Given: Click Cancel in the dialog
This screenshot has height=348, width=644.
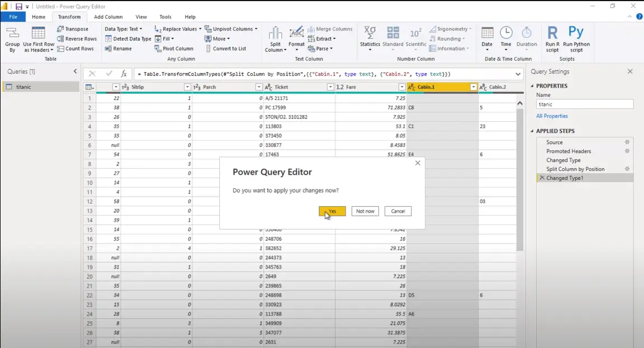Looking at the screenshot, I should (397, 211).
